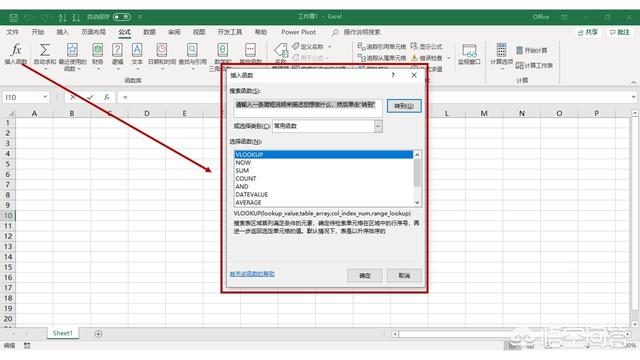Image resolution: width=640 pixels, height=360 pixels.
Task: Click the Save icon in title bar
Action: pyautogui.click(x=13, y=17)
